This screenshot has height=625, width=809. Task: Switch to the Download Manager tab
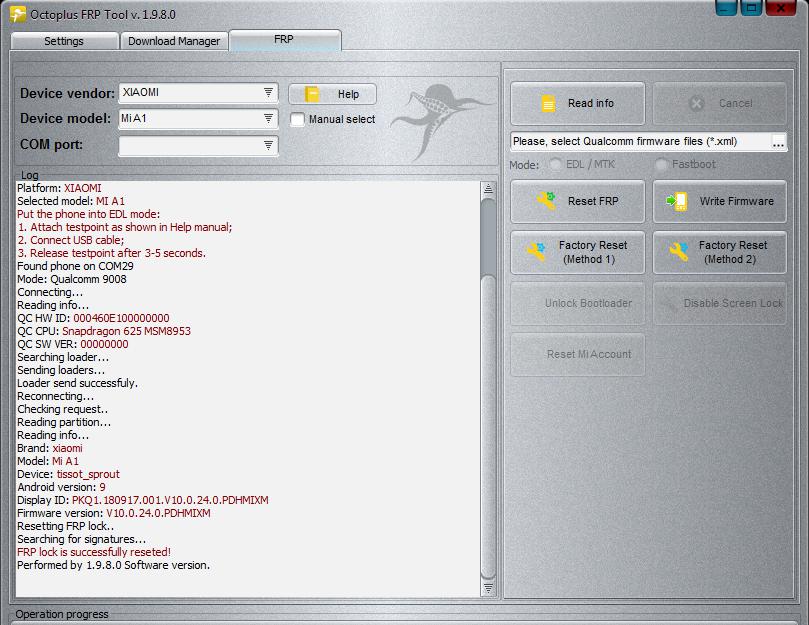point(174,41)
